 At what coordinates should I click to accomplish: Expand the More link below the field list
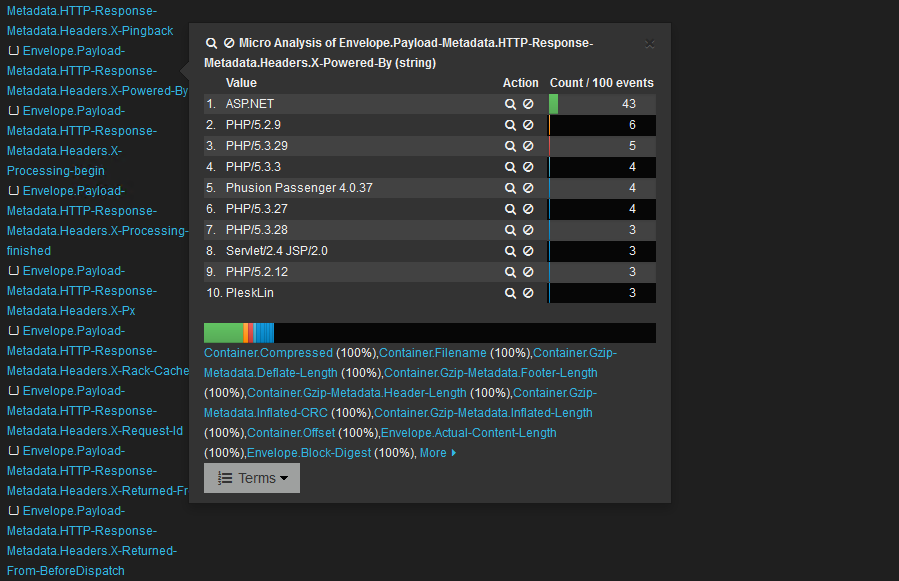pyautogui.click(x=433, y=452)
